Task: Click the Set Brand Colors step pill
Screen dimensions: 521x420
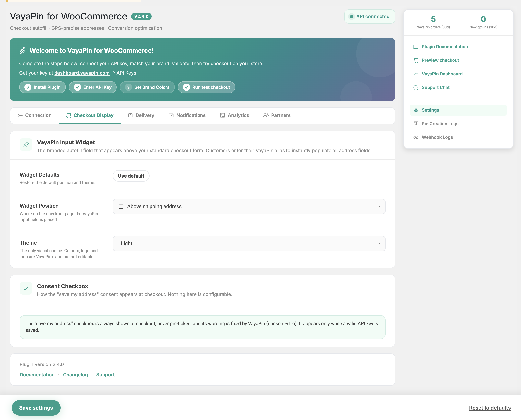Action: [147, 87]
